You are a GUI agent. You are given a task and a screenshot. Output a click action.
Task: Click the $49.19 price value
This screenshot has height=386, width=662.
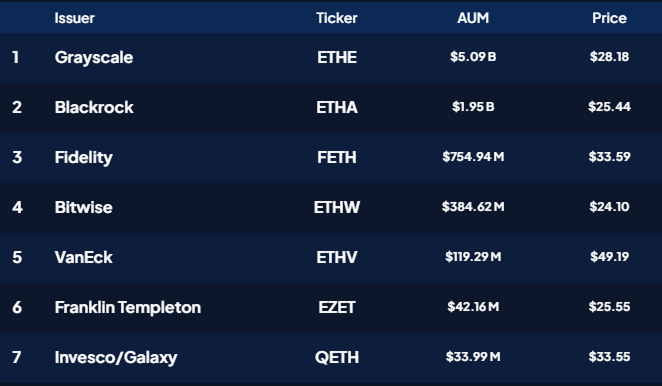click(x=610, y=257)
